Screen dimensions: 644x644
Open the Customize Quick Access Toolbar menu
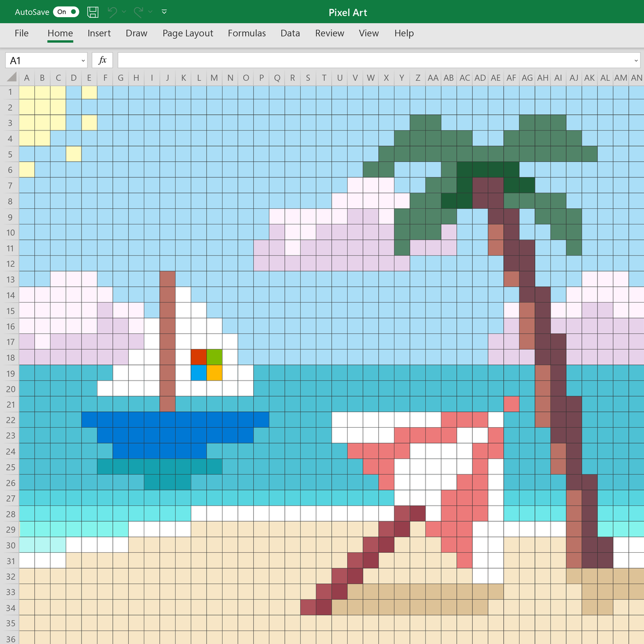pyautogui.click(x=164, y=12)
